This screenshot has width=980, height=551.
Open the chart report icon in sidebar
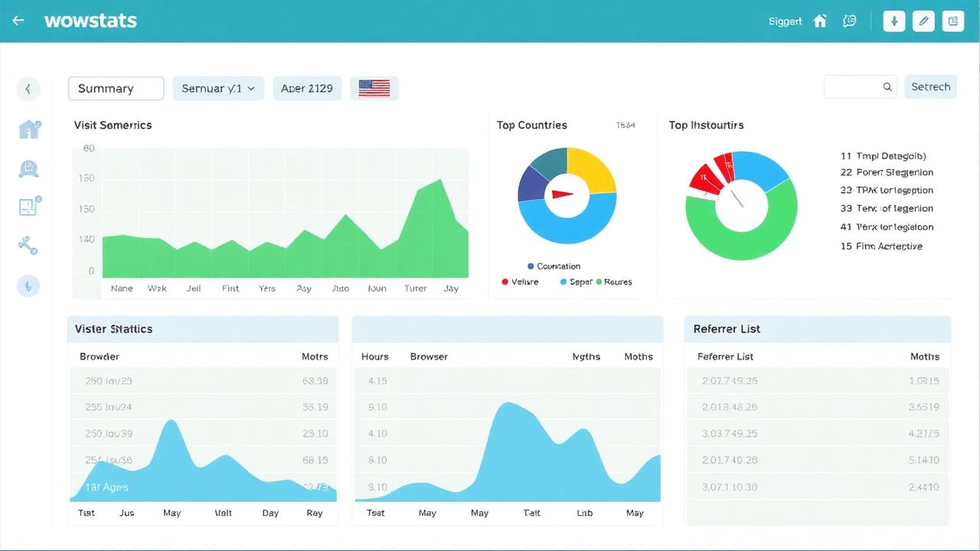(x=29, y=207)
